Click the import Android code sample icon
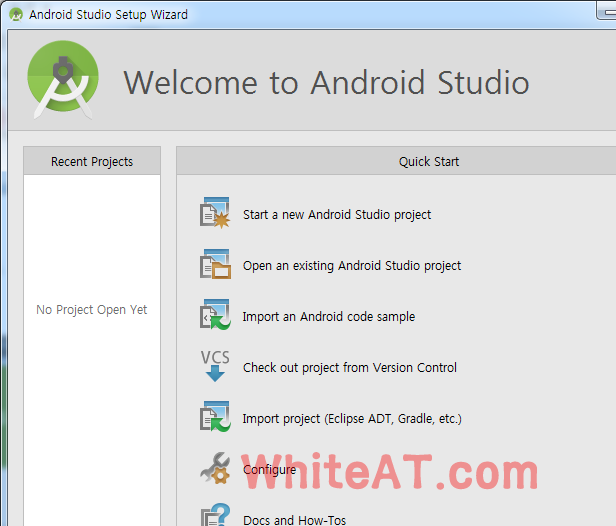This screenshot has width=616, height=526. (215, 315)
